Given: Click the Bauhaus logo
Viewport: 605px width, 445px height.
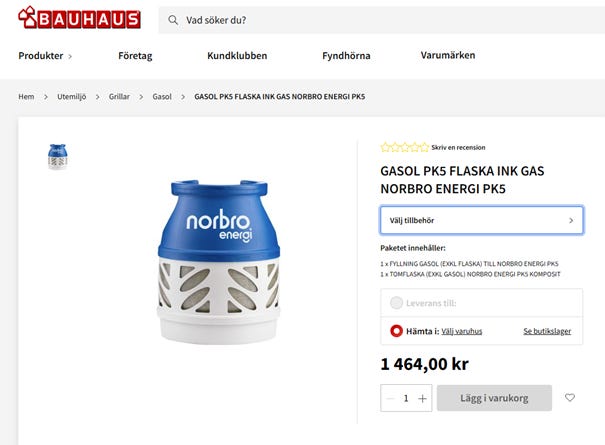Looking at the screenshot, I should [x=79, y=18].
